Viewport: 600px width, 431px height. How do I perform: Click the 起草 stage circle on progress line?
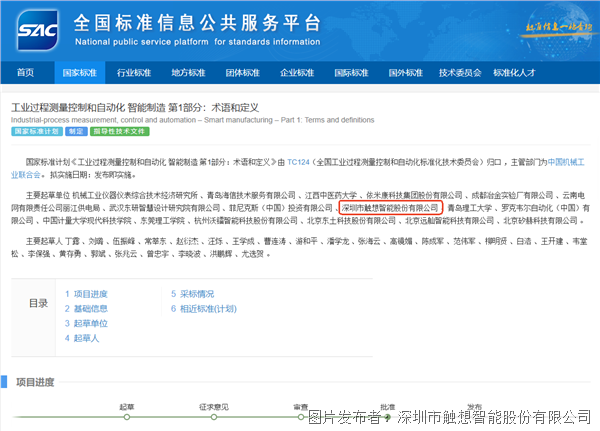[125, 419]
